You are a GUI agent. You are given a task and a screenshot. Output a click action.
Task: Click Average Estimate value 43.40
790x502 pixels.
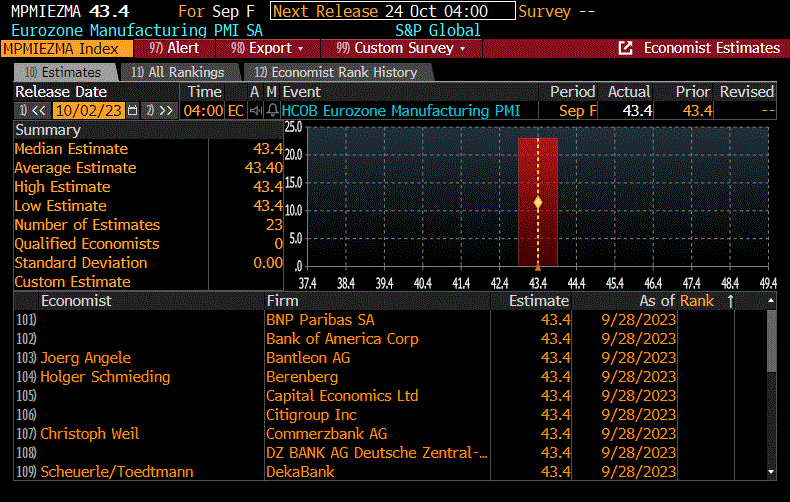264,168
